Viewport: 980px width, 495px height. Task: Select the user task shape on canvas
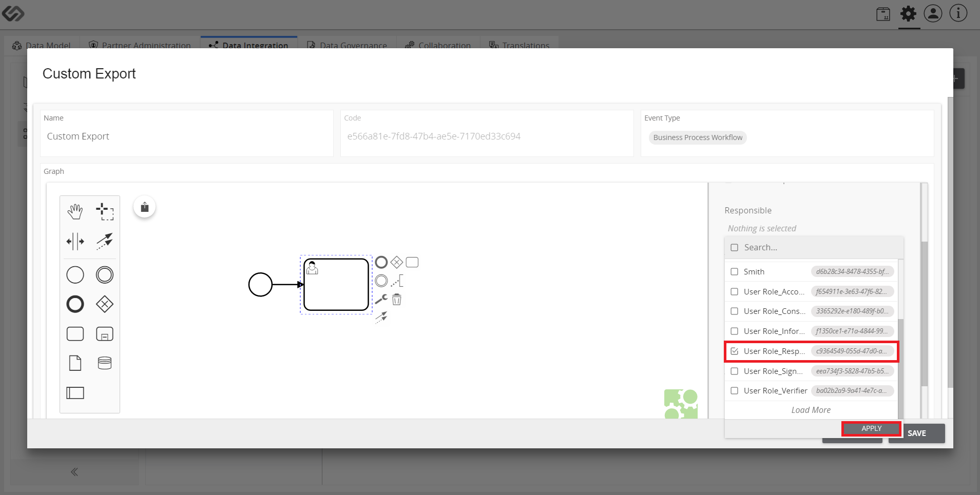pyautogui.click(x=336, y=285)
